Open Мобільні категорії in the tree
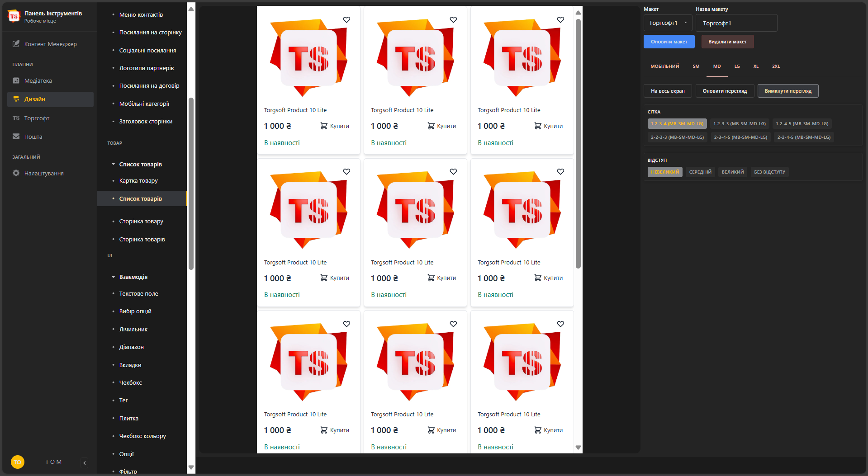 (144, 104)
